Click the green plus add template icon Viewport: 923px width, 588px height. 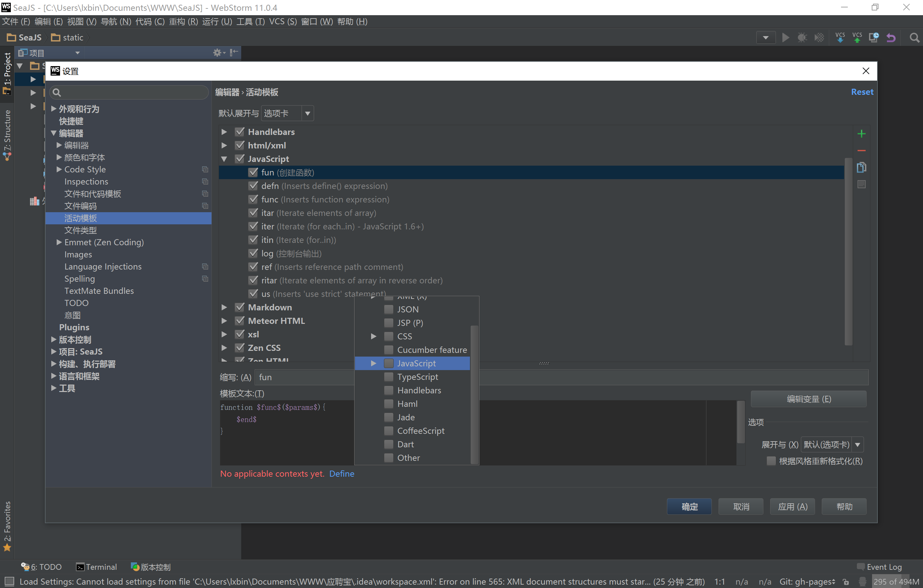pos(861,133)
